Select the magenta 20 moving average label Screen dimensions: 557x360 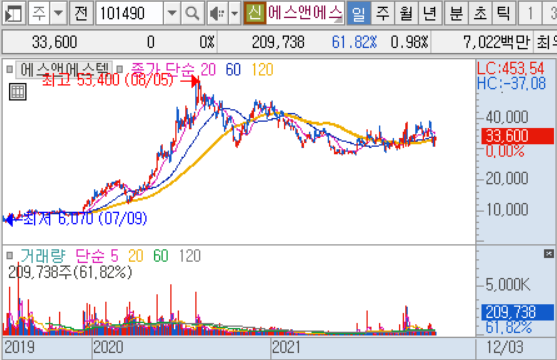coord(208,69)
